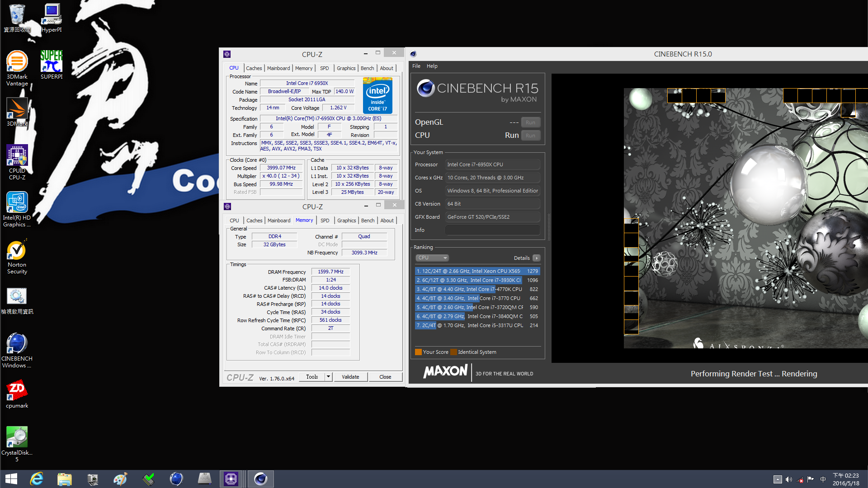Select Bench tab in upper CPU-Z window
This screenshot has width=868, height=488.
click(368, 68)
